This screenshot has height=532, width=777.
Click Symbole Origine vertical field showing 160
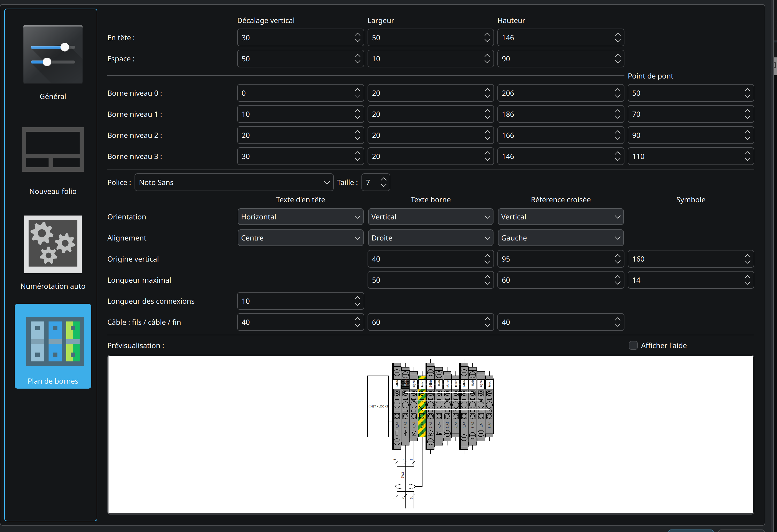tap(690, 259)
